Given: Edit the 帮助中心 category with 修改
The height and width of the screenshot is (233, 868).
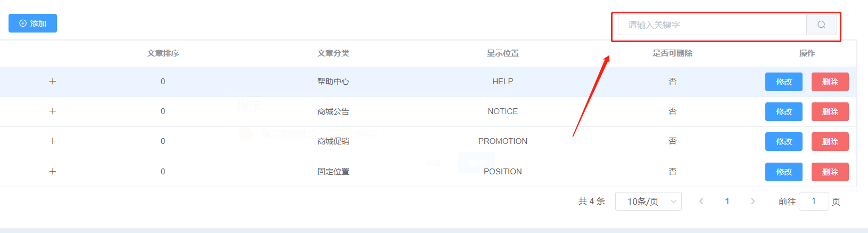Looking at the screenshot, I should click(784, 82).
